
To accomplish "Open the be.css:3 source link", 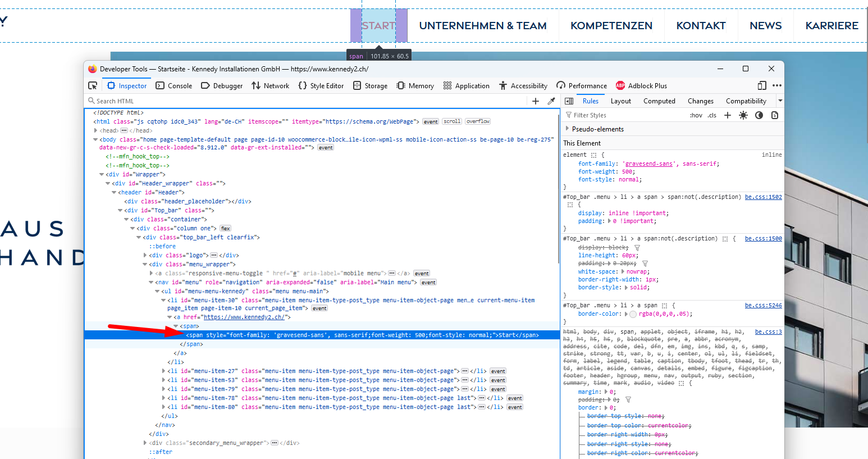I will (x=768, y=332).
